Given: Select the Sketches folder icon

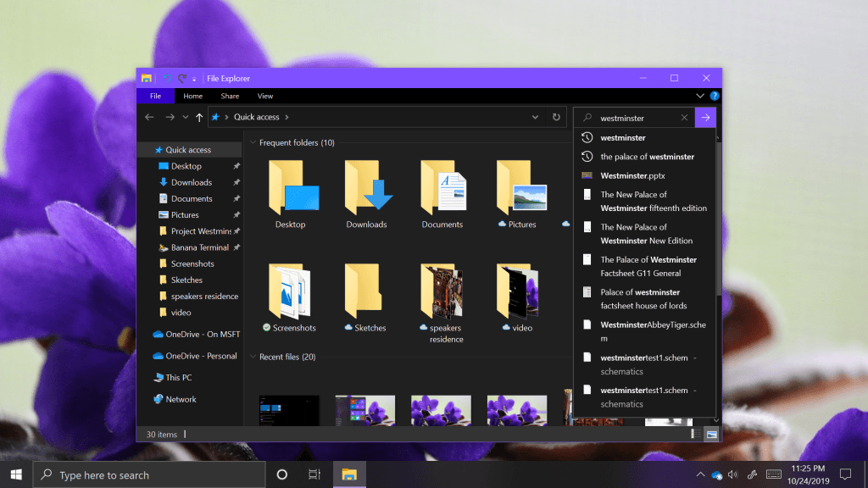Looking at the screenshot, I should [x=363, y=291].
